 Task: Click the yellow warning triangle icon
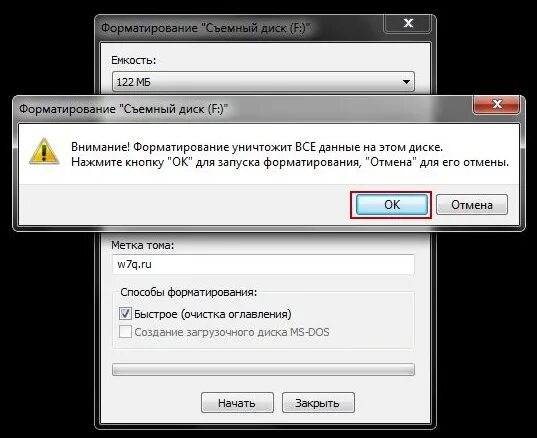[44, 152]
